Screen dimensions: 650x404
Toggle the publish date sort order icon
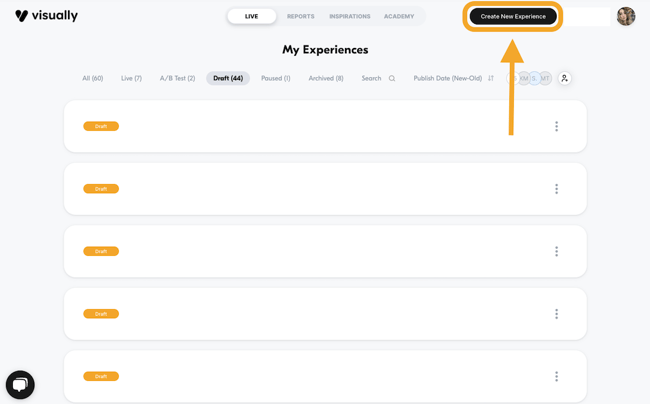point(491,78)
